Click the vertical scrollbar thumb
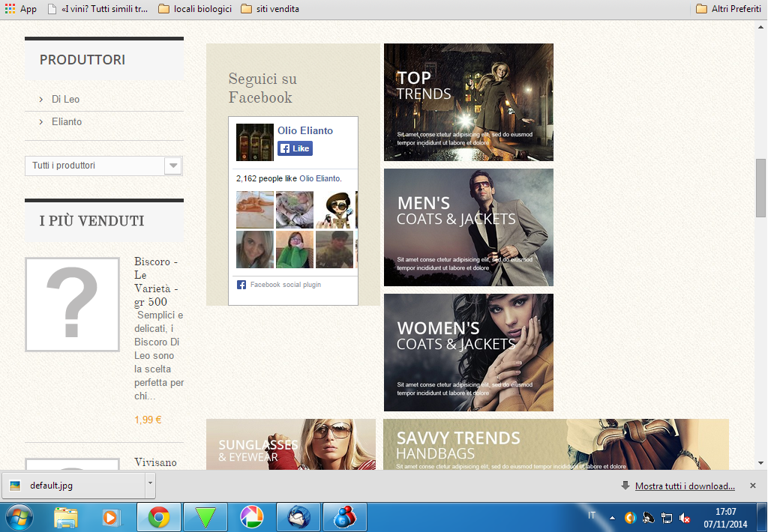The height and width of the screenshot is (532, 768). coord(760,187)
